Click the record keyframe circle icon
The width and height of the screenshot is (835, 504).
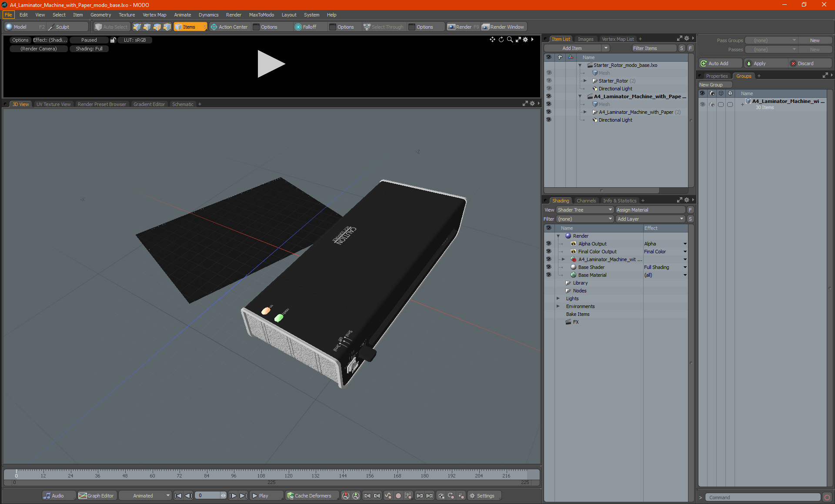398,496
